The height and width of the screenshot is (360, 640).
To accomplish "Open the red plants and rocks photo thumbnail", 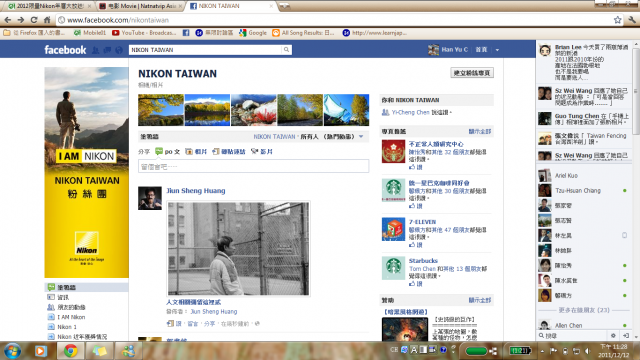I will (253, 110).
